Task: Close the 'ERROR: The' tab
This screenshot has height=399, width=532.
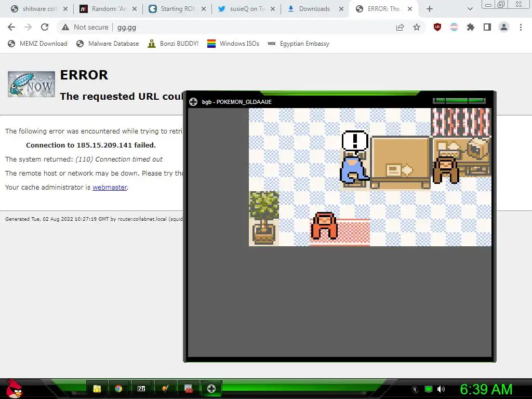Action: [410, 9]
